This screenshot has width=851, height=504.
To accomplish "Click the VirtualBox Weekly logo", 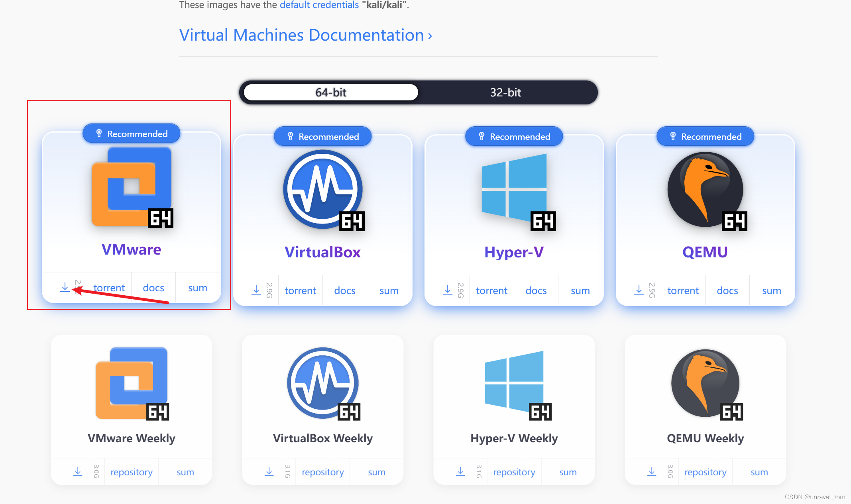I will tap(323, 383).
